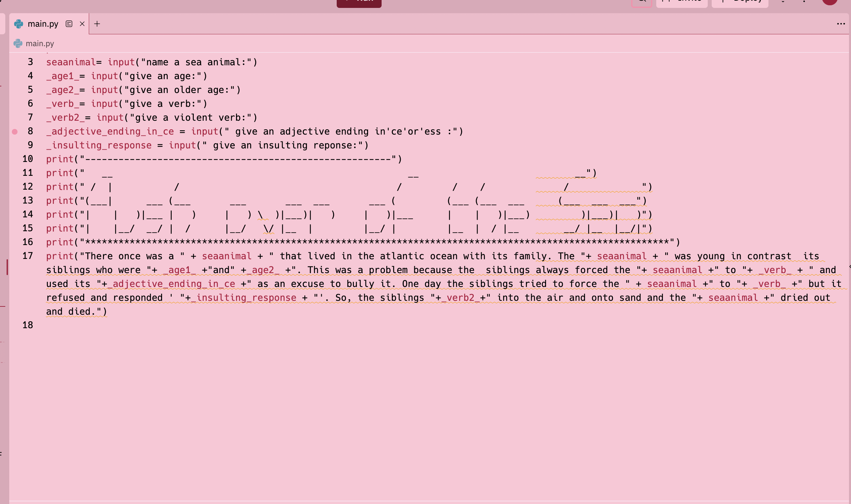The height and width of the screenshot is (504, 851).
Task: Click the "give a verb:" string
Action: pyautogui.click(x=163, y=104)
